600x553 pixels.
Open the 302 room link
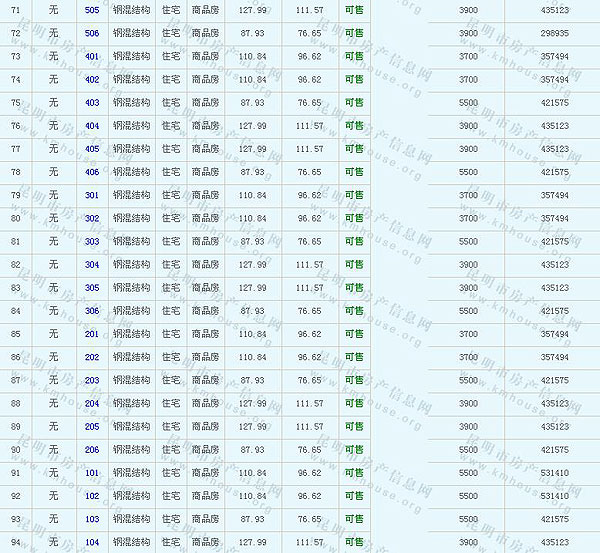point(92,218)
